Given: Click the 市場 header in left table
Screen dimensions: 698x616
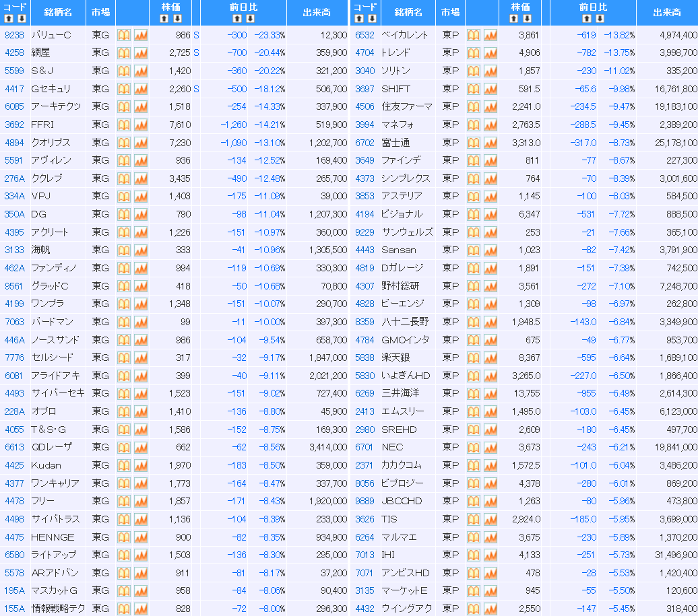Looking at the screenshot, I should tap(100, 12).
